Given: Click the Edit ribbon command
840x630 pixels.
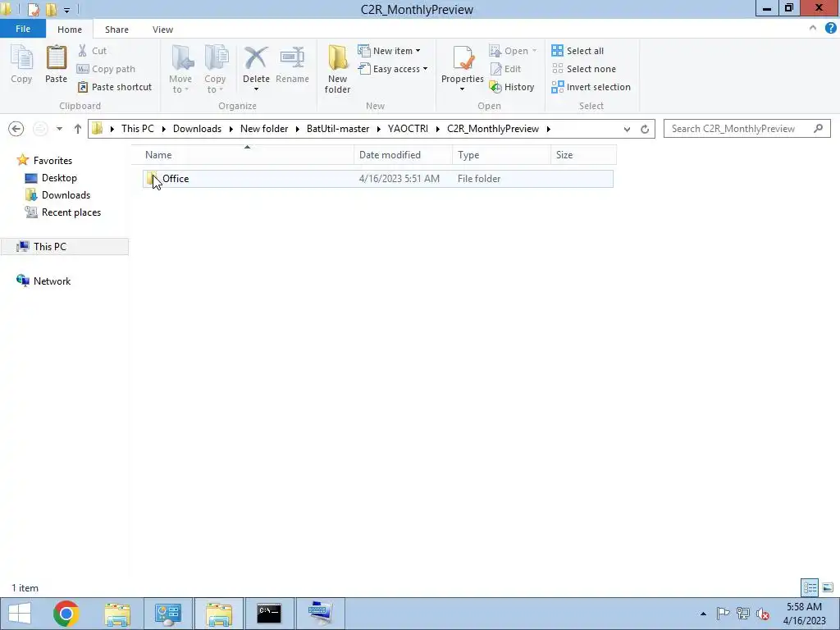Looking at the screenshot, I should point(505,69).
